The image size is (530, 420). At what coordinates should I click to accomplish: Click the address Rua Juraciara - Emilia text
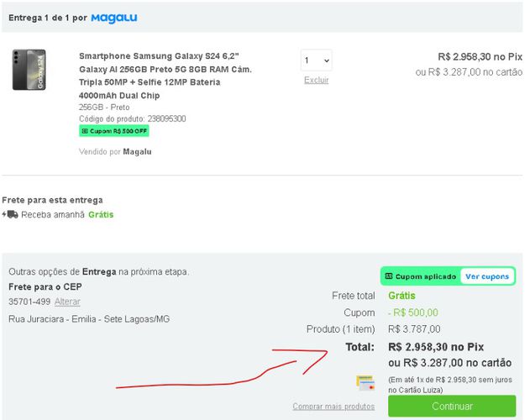coord(89,319)
